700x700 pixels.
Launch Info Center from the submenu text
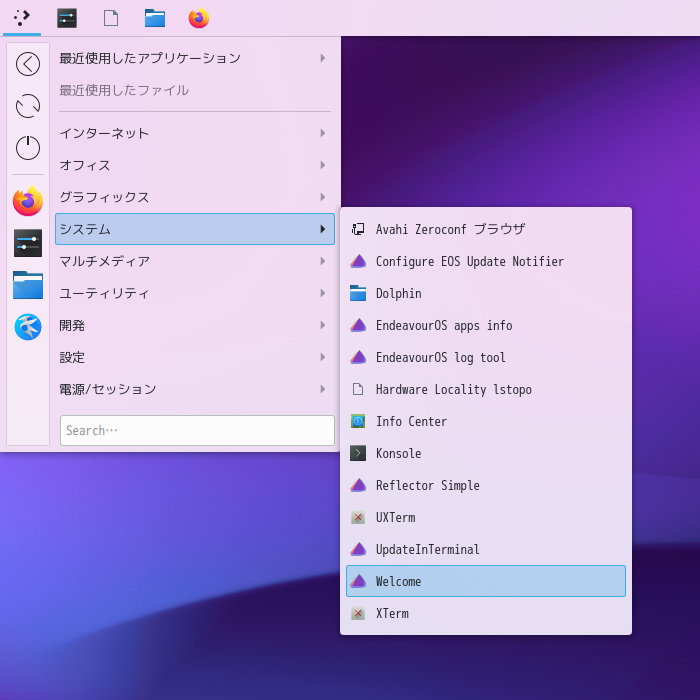pos(411,421)
